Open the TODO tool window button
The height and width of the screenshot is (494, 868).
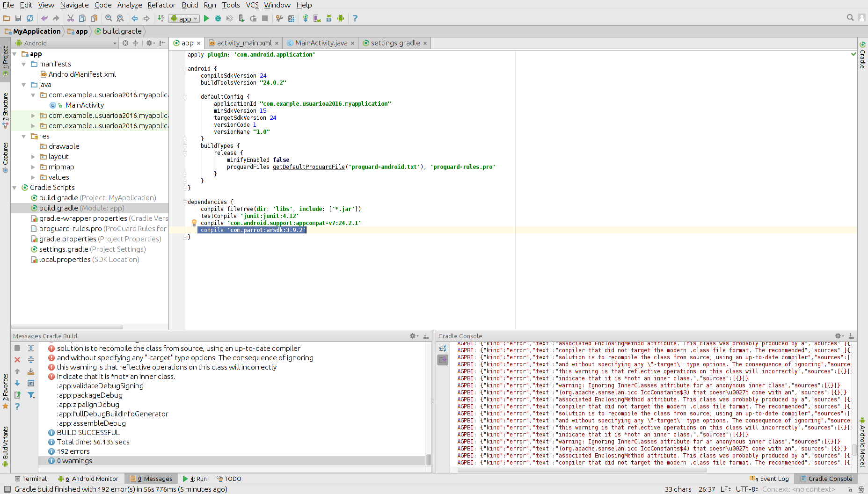tap(229, 479)
